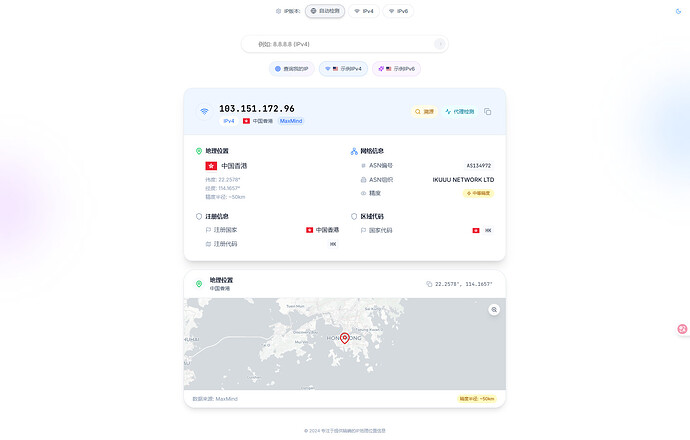Click the green pin in map card header
690x440 pixels.
click(199, 284)
